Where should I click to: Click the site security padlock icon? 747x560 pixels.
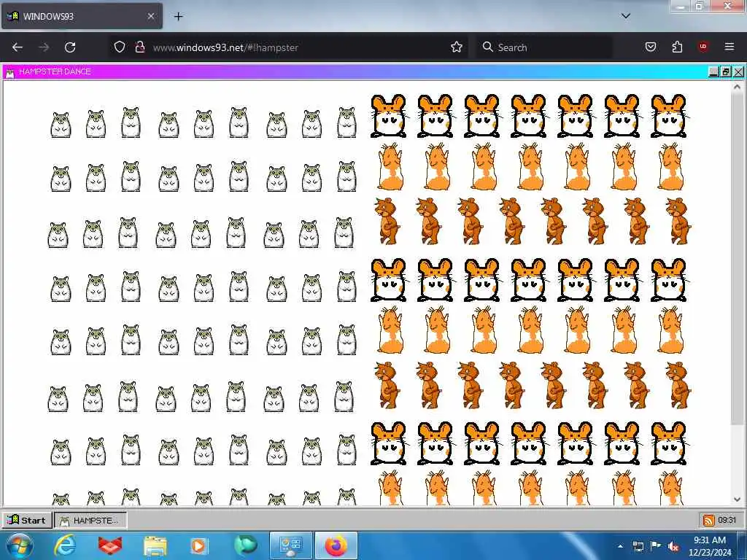click(139, 47)
